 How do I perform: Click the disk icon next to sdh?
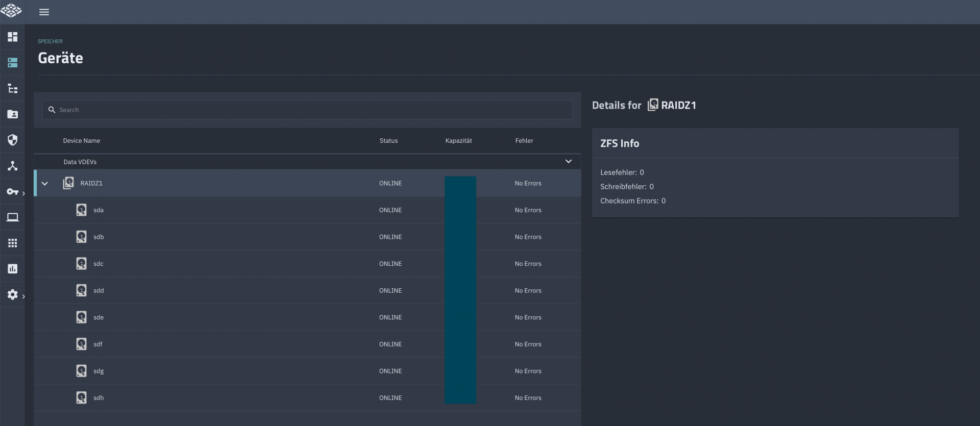81,397
